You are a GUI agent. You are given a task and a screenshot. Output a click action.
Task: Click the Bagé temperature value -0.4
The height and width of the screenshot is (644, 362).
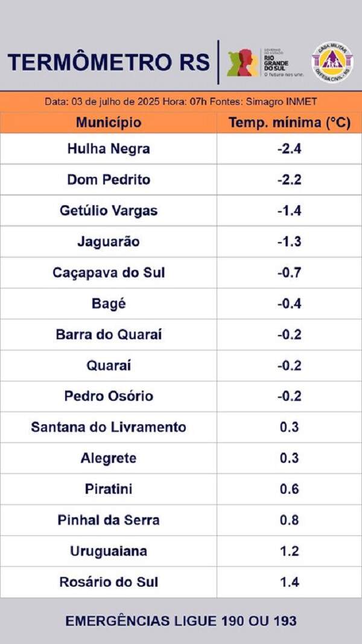[x=290, y=304]
